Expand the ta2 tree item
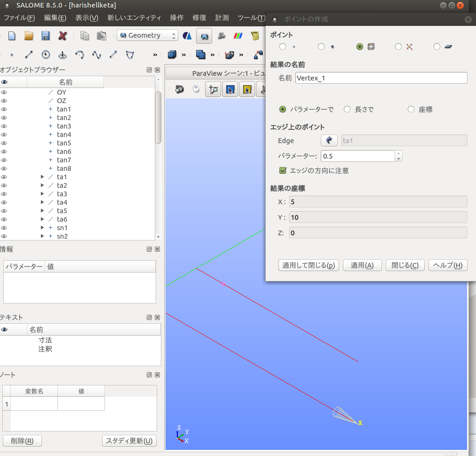Image resolution: width=476 pixels, height=456 pixels. pos(42,185)
